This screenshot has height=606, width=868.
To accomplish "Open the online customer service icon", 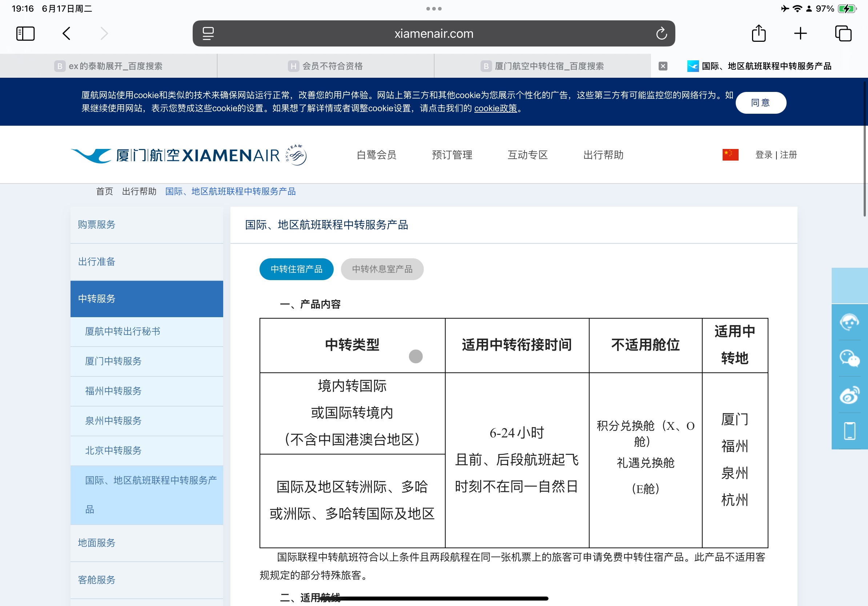I will coord(849,322).
